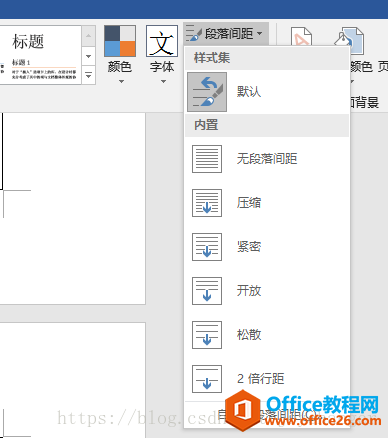Screen dimensions: 388x438
Task: Select the 压缩 menu label
Action: tap(249, 203)
